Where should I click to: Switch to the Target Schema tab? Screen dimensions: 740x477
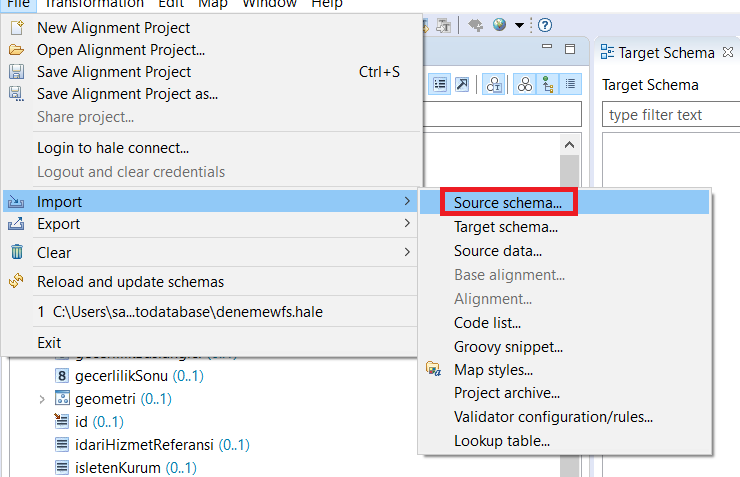pos(666,52)
